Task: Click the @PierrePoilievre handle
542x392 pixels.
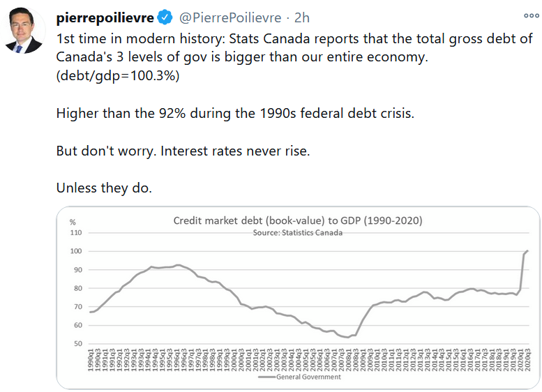Action: [x=231, y=17]
